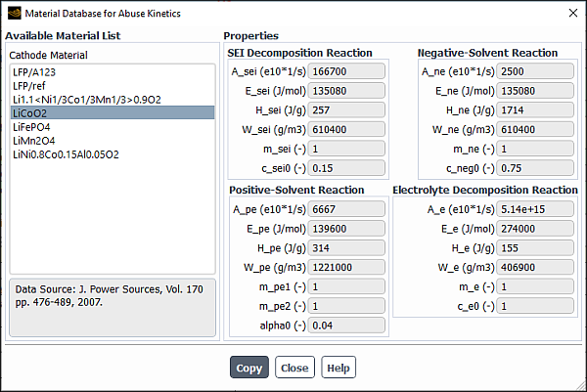Click the H_e field showing 155
This screenshot has height=392, width=587.
coord(535,248)
